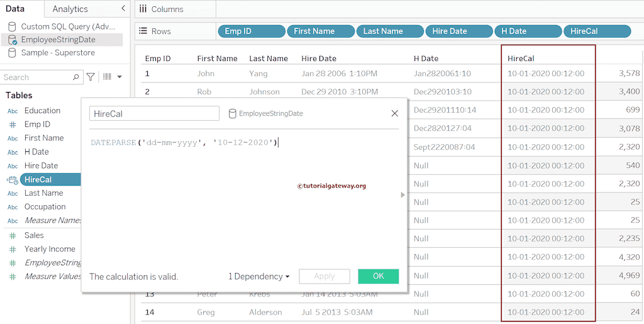This screenshot has width=644, height=324.
Task: Click the number icon beside Sales
Action: click(13, 235)
